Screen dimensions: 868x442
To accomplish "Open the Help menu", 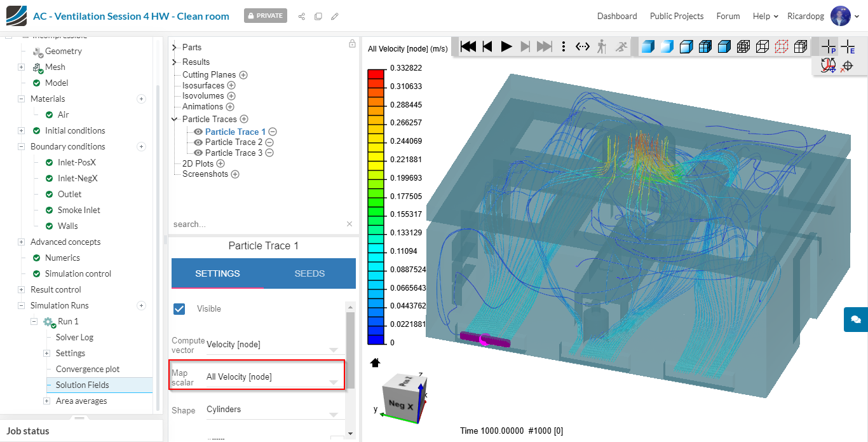I will (765, 16).
